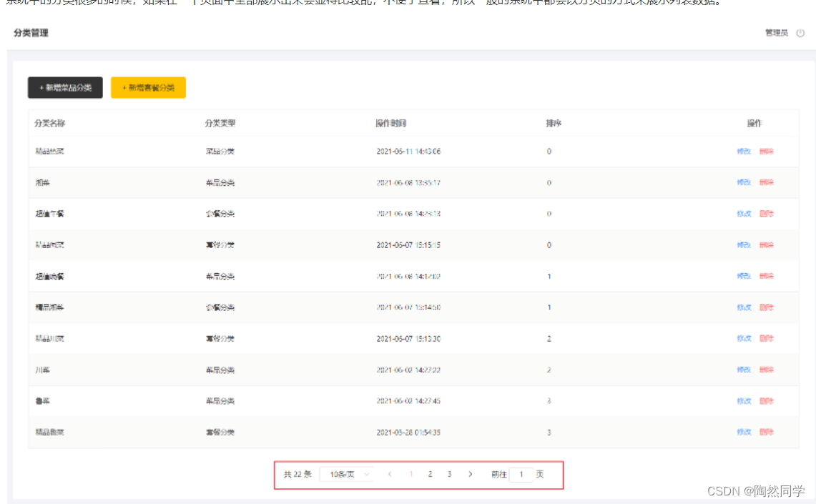Viewport: 816px width, 504px height.
Task: Click 删除 in the 2021-06-07 15:15:15 row
Action: coord(767,245)
